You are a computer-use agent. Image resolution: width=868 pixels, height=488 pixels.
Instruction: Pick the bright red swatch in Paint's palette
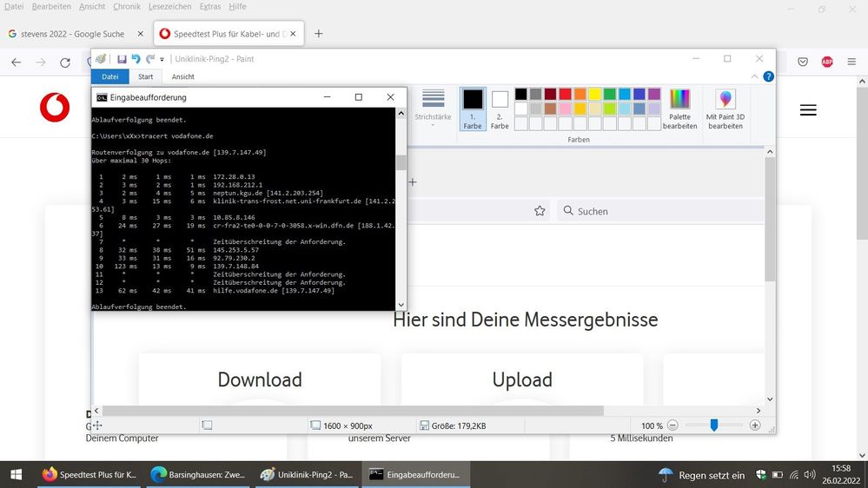(565, 94)
